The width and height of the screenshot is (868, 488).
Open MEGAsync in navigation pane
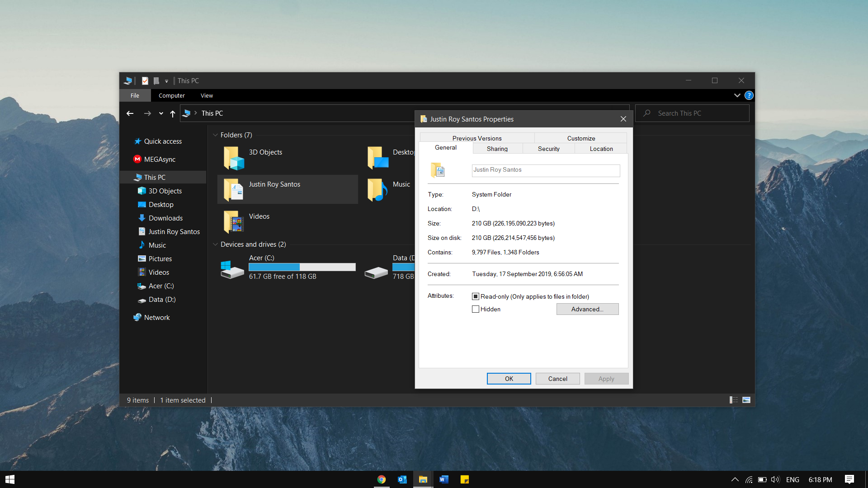159,160
